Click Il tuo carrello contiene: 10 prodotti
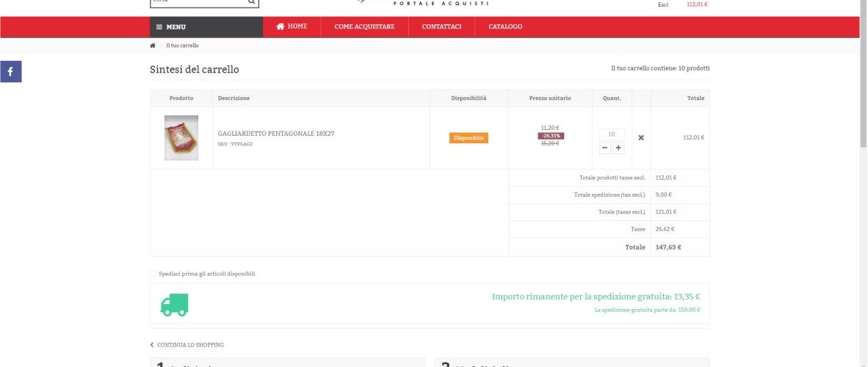Screen dimensions: 868x367 660,69
